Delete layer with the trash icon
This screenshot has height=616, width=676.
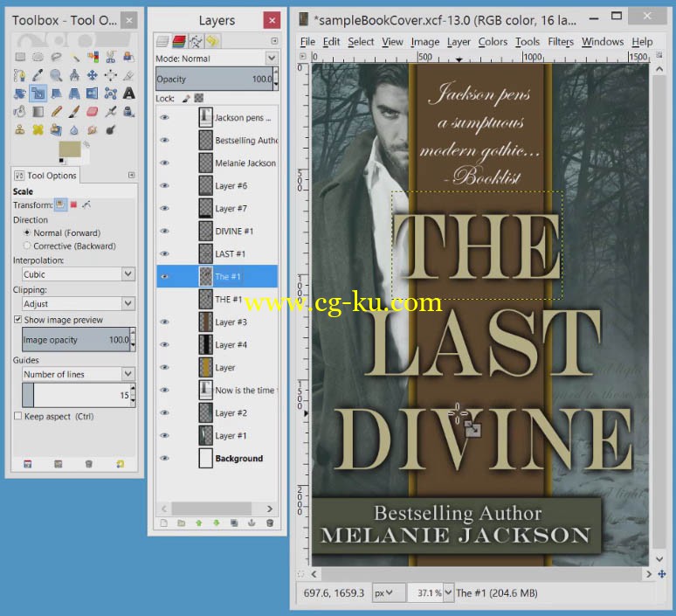(x=270, y=523)
